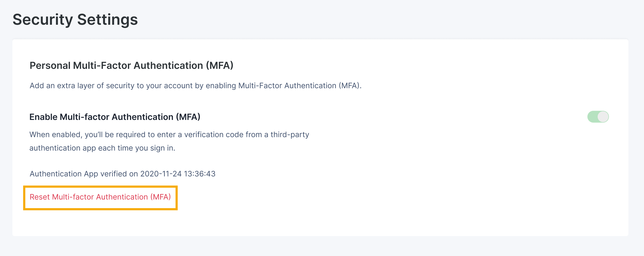Screen dimensions: 644x256
Task: Click Reset Multi-factor Authentication (MFA) link
Action: (100, 197)
